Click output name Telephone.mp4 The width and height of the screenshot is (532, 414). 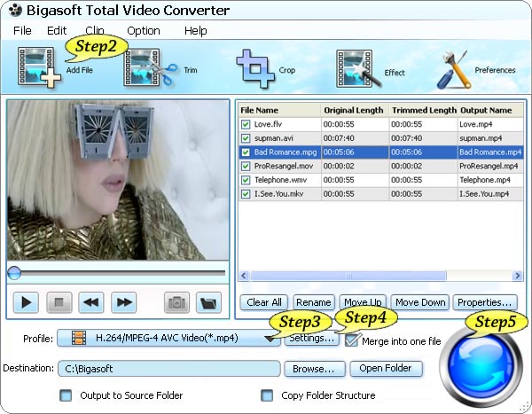point(485,180)
